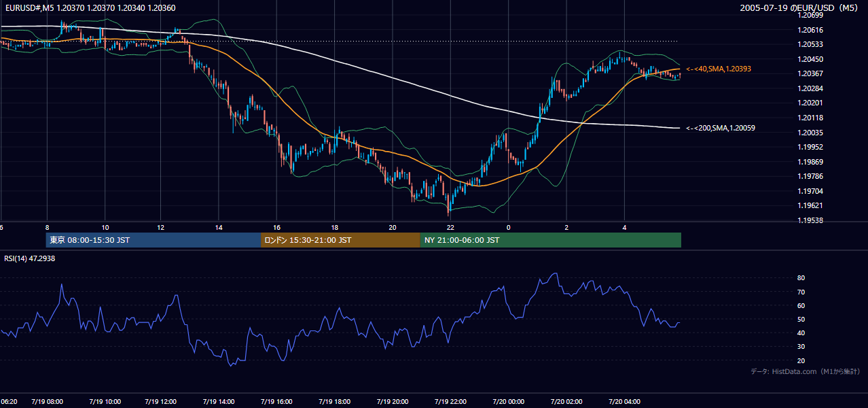Click the 7/19 18:00 time label
This screenshot has width=868, height=408.
[x=334, y=401]
